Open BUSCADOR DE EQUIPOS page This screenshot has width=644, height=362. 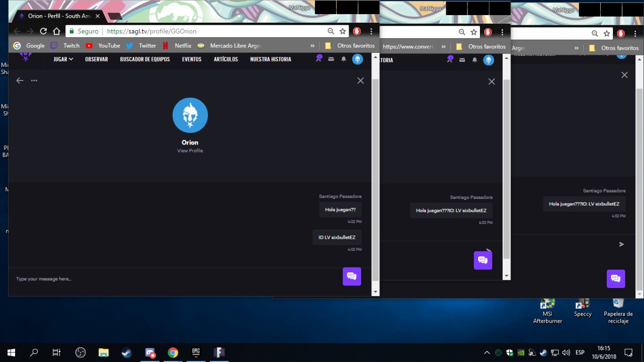[x=145, y=59]
